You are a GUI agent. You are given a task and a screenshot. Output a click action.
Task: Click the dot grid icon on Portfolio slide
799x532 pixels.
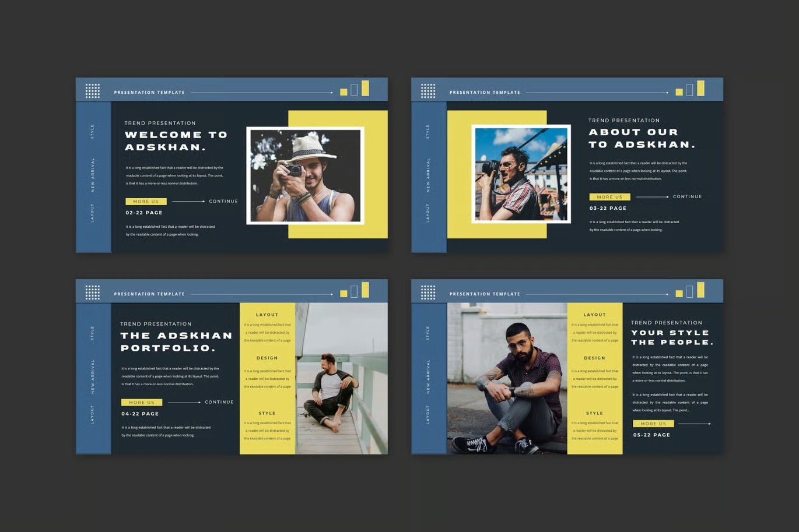(x=93, y=293)
